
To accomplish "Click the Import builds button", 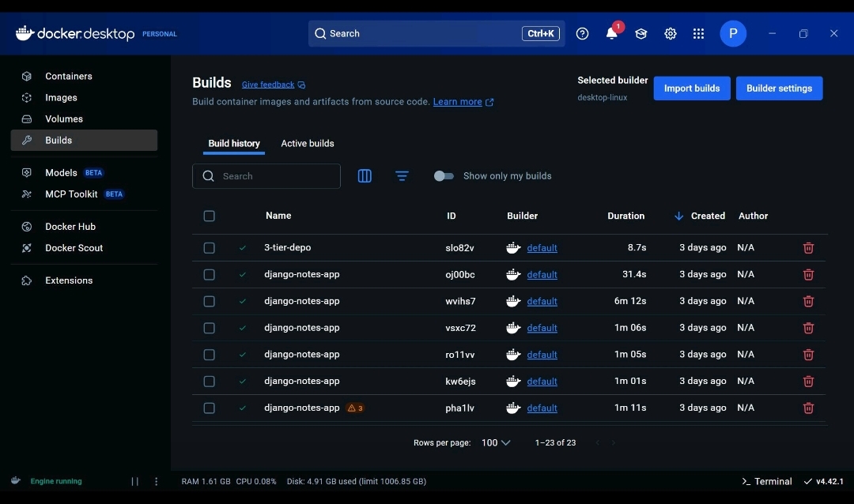I will point(691,88).
